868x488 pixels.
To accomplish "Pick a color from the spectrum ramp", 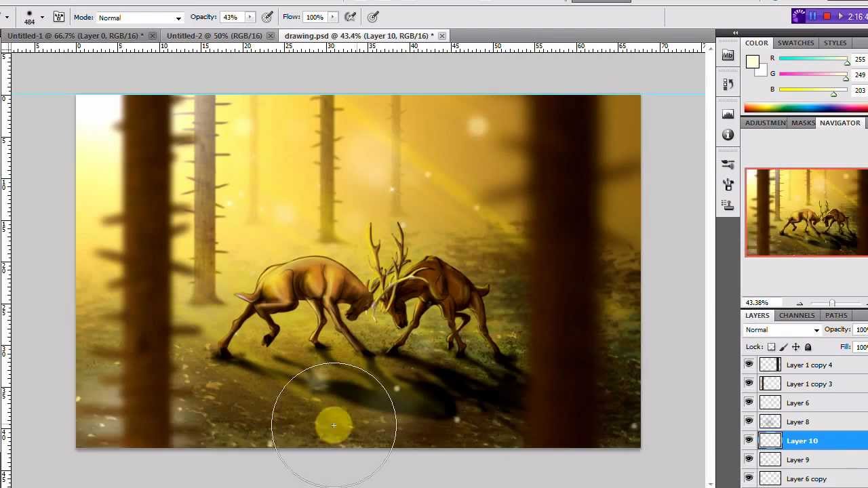I will (x=806, y=108).
